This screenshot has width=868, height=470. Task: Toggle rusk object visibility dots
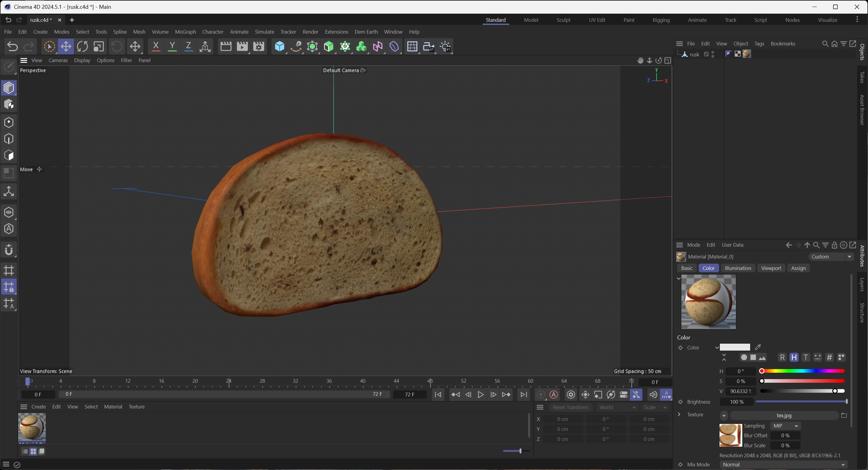(x=713, y=54)
